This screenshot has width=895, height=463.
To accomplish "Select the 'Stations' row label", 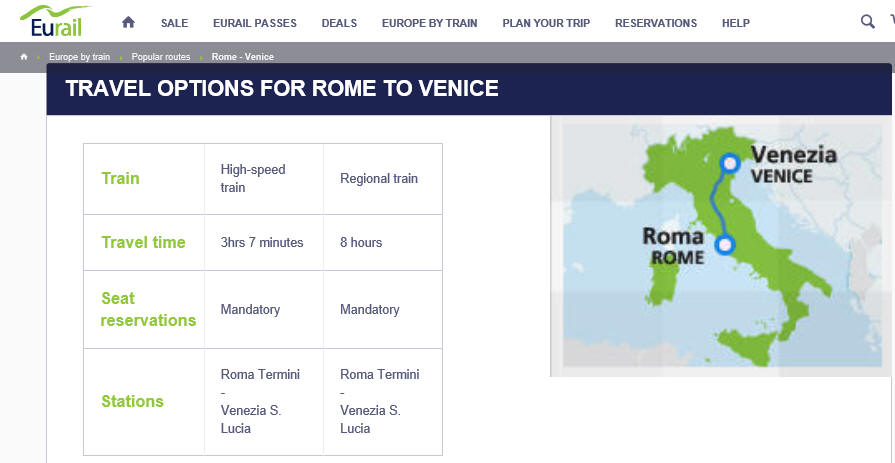I will (132, 401).
